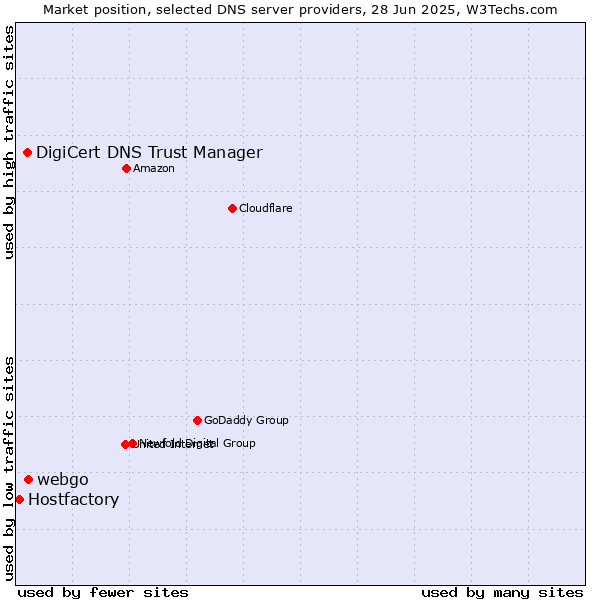The height and width of the screenshot is (600, 600).
Task: Select the Hostfactory label text
Action: (73, 499)
